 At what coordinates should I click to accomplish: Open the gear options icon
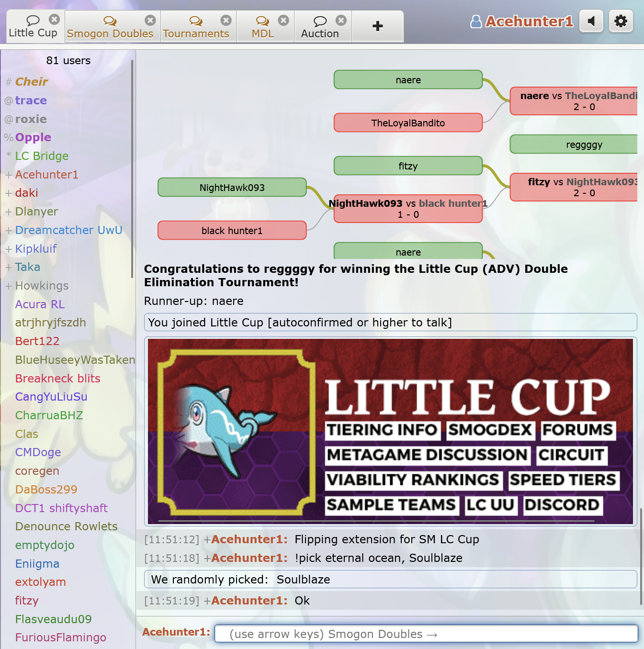point(621,21)
